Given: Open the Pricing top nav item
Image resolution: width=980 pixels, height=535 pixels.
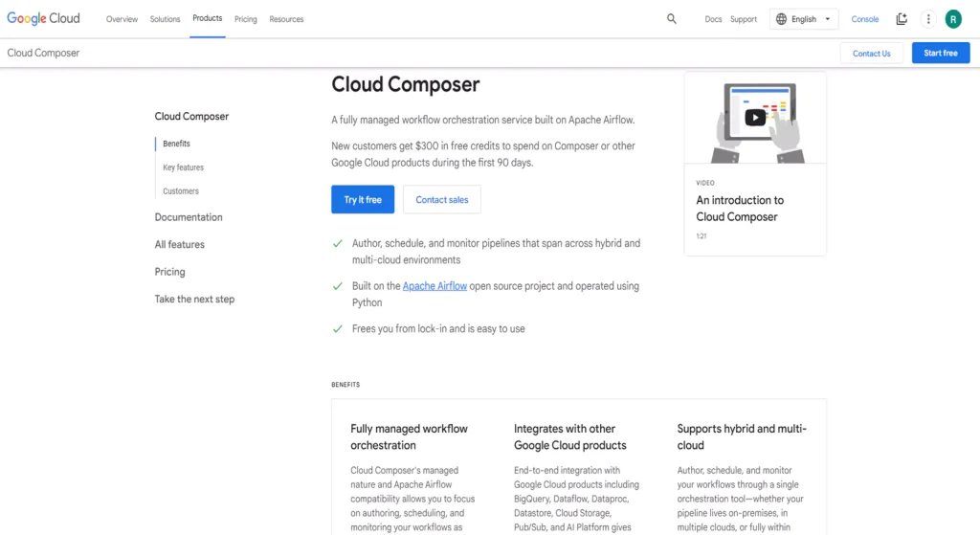Looking at the screenshot, I should [246, 19].
